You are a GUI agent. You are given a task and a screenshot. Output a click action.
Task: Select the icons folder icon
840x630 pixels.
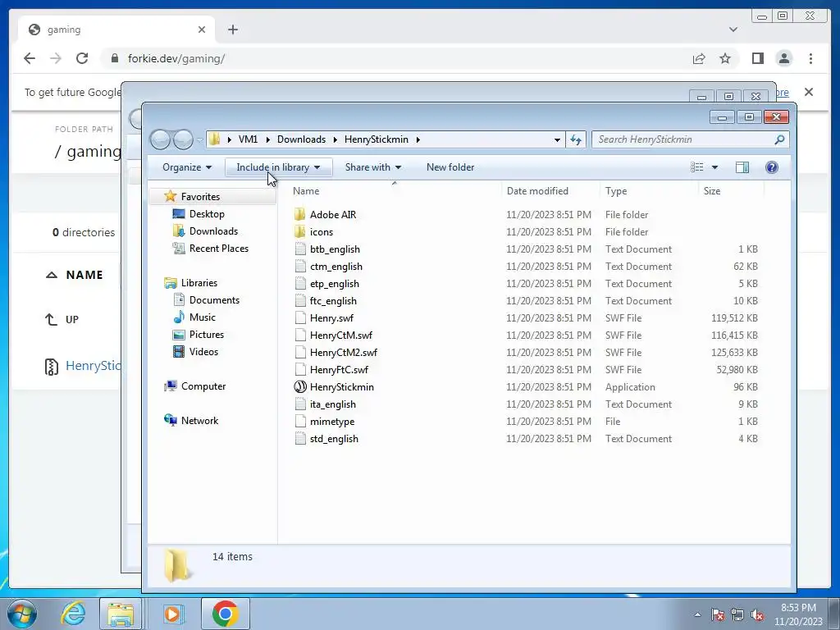(x=299, y=231)
